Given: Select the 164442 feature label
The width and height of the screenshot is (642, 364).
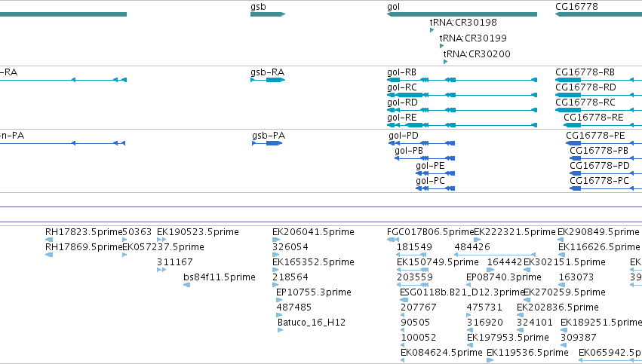Looking at the screenshot, I should (x=505, y=262).
